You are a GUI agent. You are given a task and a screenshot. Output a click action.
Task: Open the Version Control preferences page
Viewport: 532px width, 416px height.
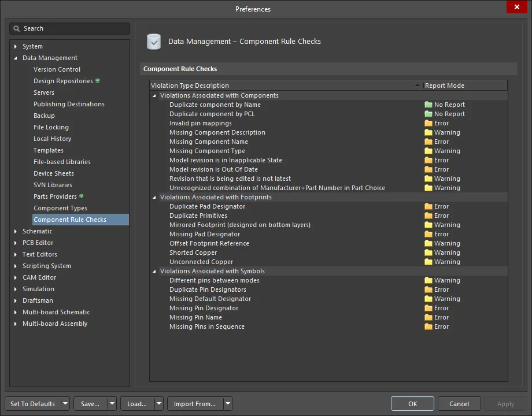57,69
